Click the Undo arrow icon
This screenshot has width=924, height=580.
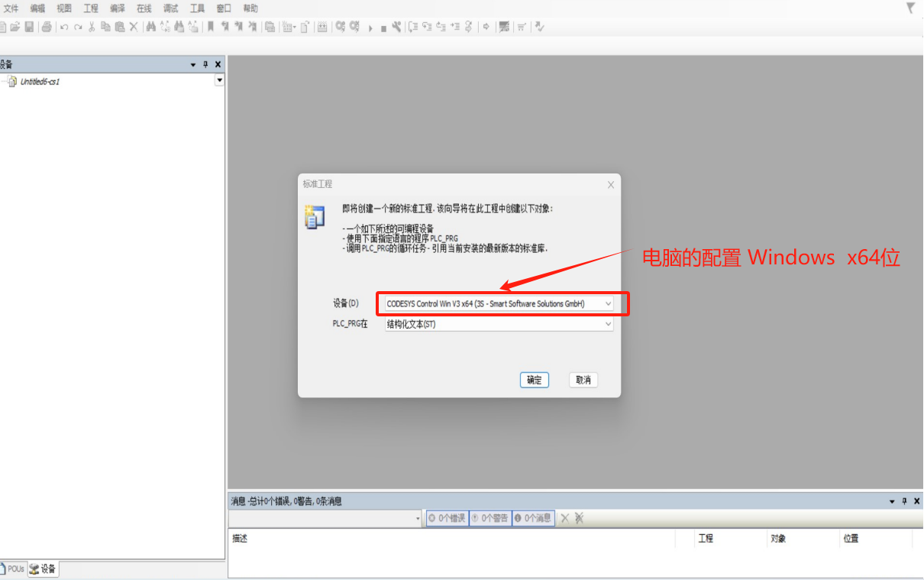64,27
